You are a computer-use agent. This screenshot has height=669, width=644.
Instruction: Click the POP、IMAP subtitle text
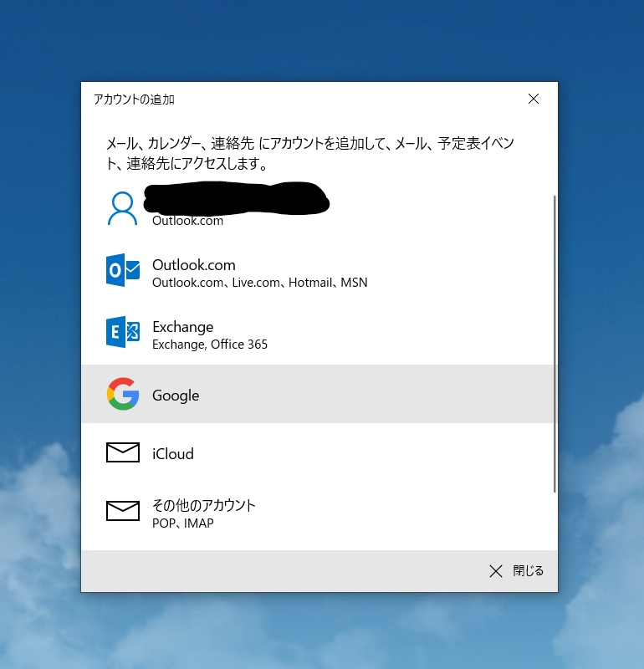click(183, 523)
